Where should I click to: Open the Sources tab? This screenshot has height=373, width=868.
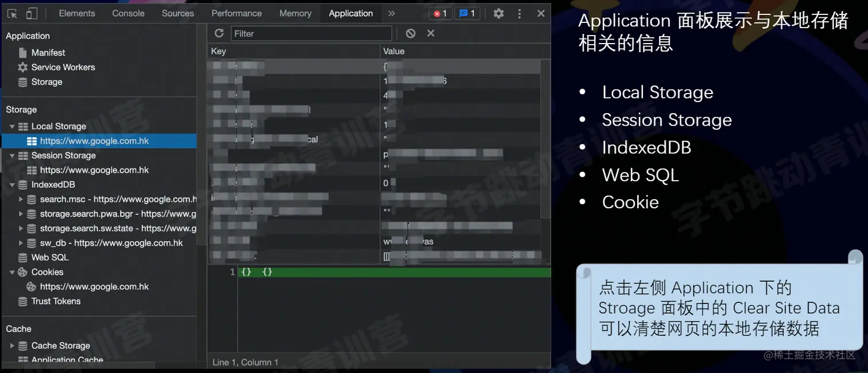(178, 13)
